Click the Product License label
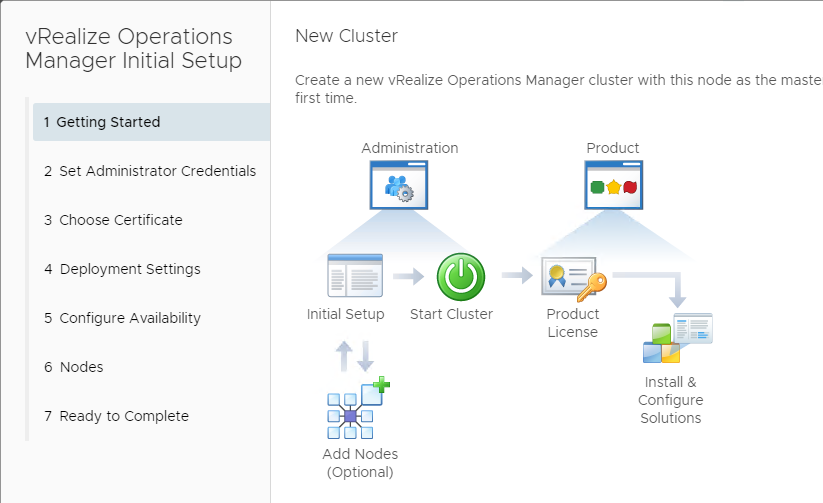This screenshot has width=823, height=503. 573,323
